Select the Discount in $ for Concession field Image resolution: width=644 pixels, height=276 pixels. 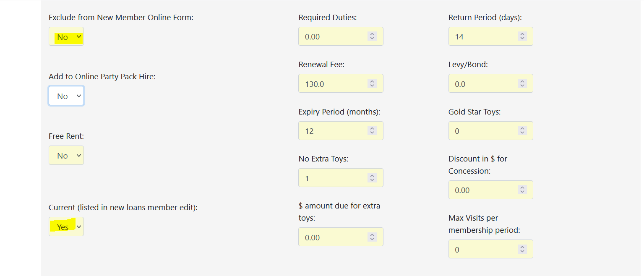pos(483,190)
